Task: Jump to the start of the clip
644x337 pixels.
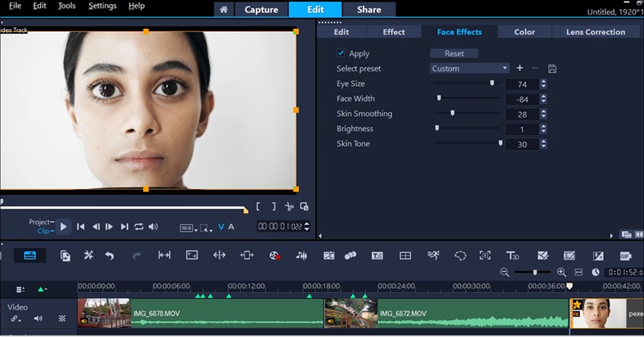Action: (x=81, y=226)
